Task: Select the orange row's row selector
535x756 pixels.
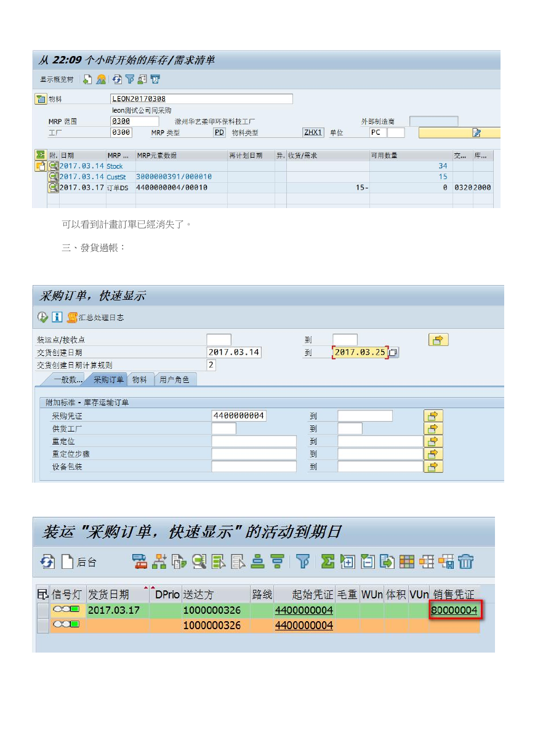Action: (42, 625)
